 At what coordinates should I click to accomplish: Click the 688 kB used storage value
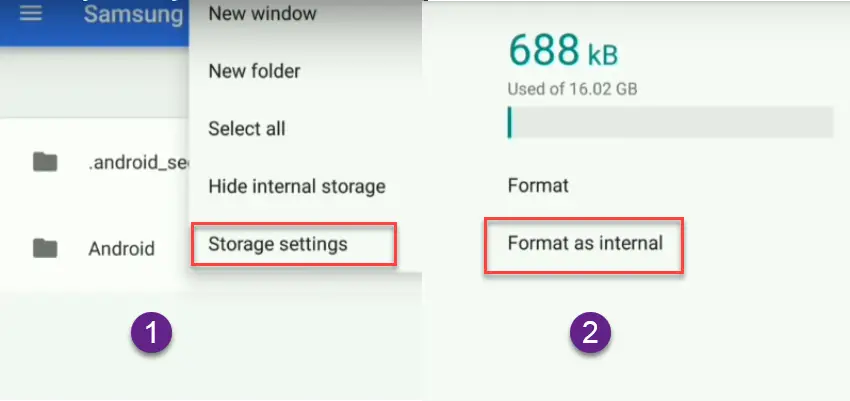(x=563, y=50)
